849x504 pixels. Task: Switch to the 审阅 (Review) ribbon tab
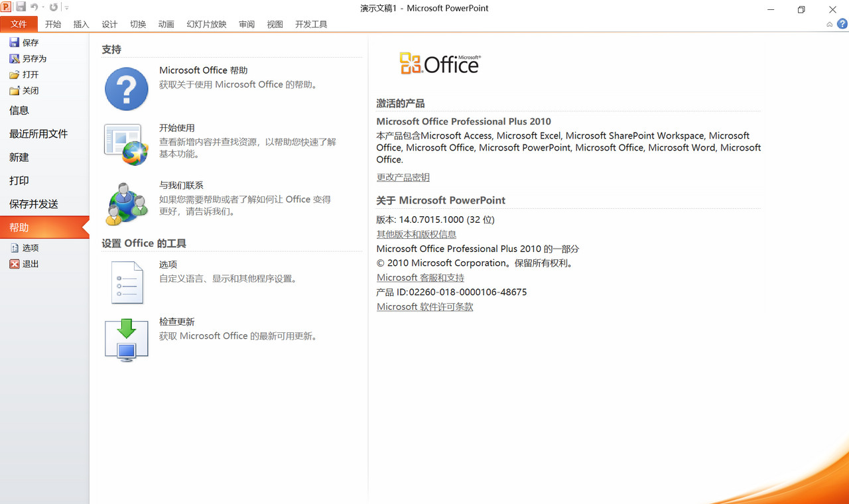point(247,25)
